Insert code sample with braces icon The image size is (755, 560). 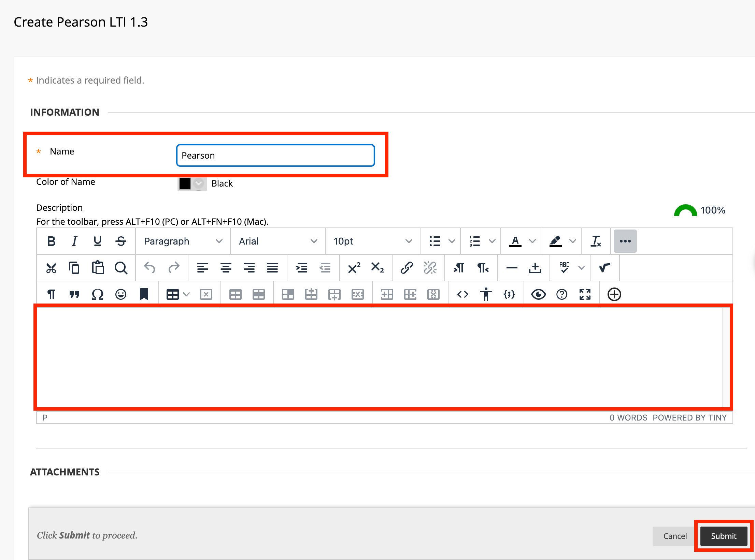(x=509, y=294)
